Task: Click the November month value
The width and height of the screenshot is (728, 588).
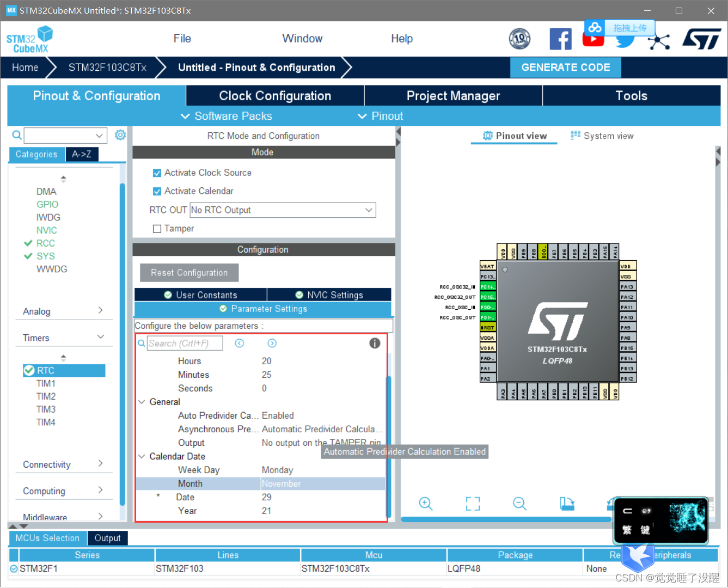Action: [322, 483]
